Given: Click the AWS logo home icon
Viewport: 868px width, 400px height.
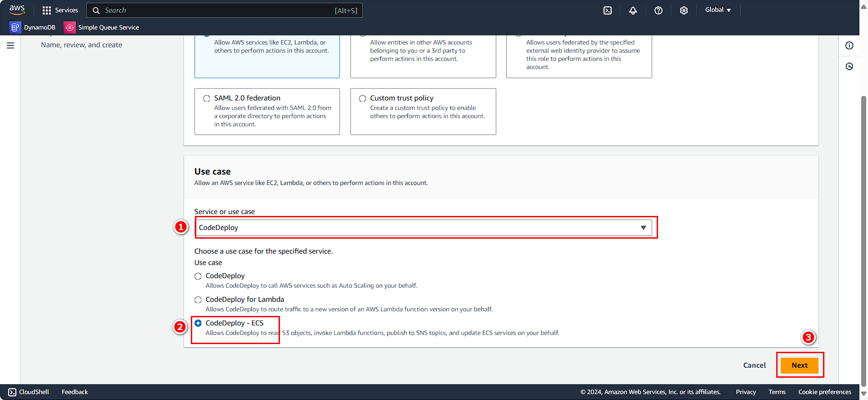Looking at the screenshot, I should click(17, 10).
